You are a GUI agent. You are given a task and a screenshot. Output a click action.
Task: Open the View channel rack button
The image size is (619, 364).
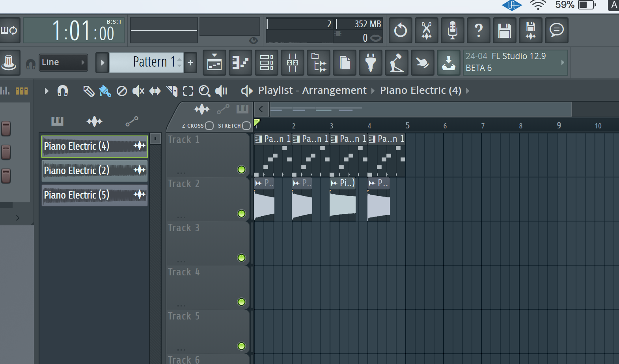click(x=267, y=63)
